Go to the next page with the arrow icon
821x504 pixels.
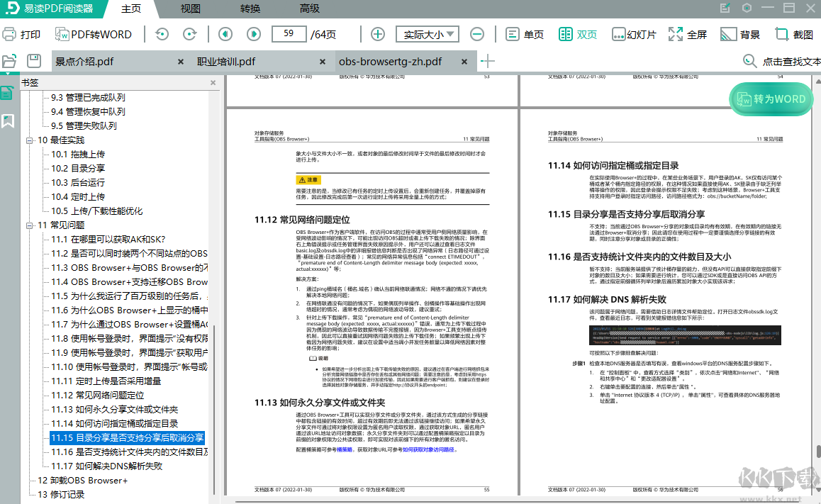coord(254,33)
